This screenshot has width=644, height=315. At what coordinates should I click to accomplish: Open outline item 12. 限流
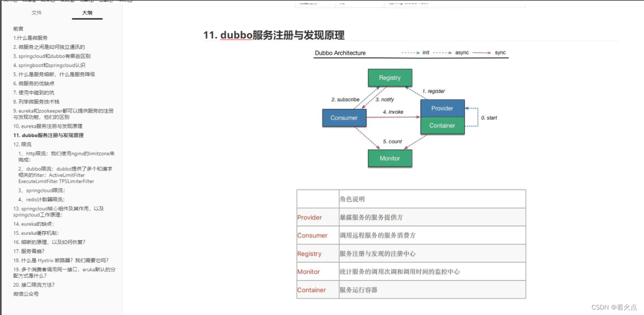(22, 145)
